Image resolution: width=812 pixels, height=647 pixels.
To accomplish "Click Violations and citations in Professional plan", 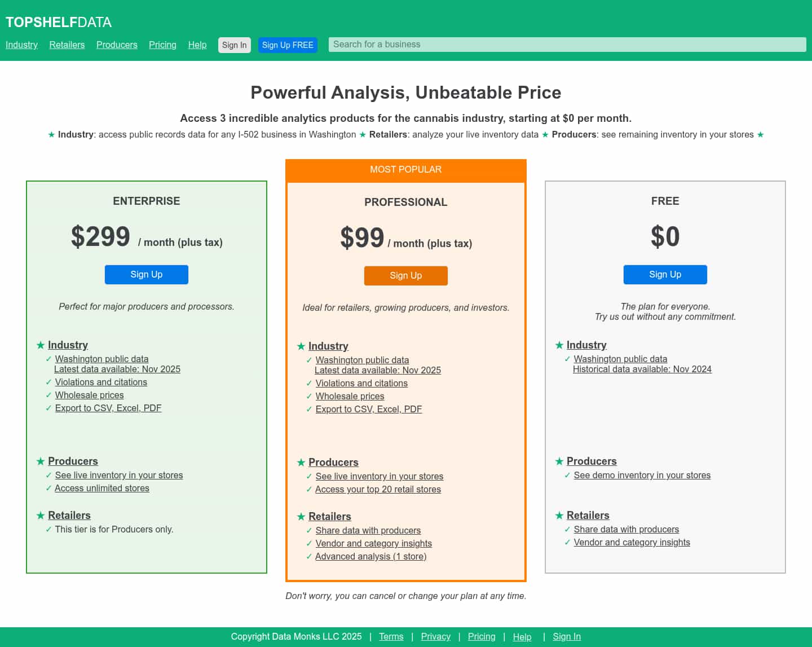I will pyautogui.click(x=361, y=384).
